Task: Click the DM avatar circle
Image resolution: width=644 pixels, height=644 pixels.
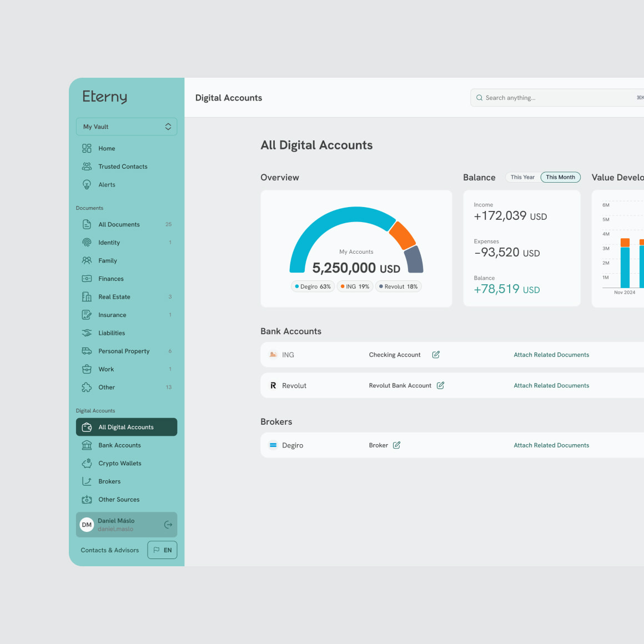Action: coord(87,525)
